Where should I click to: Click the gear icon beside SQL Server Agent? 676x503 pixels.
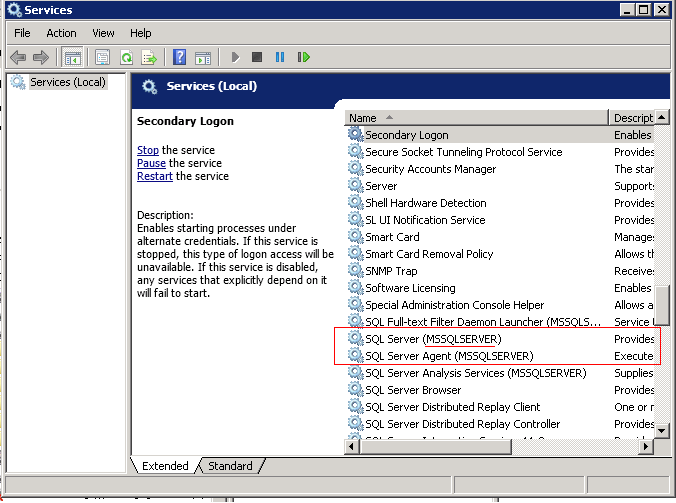[355, 356]
